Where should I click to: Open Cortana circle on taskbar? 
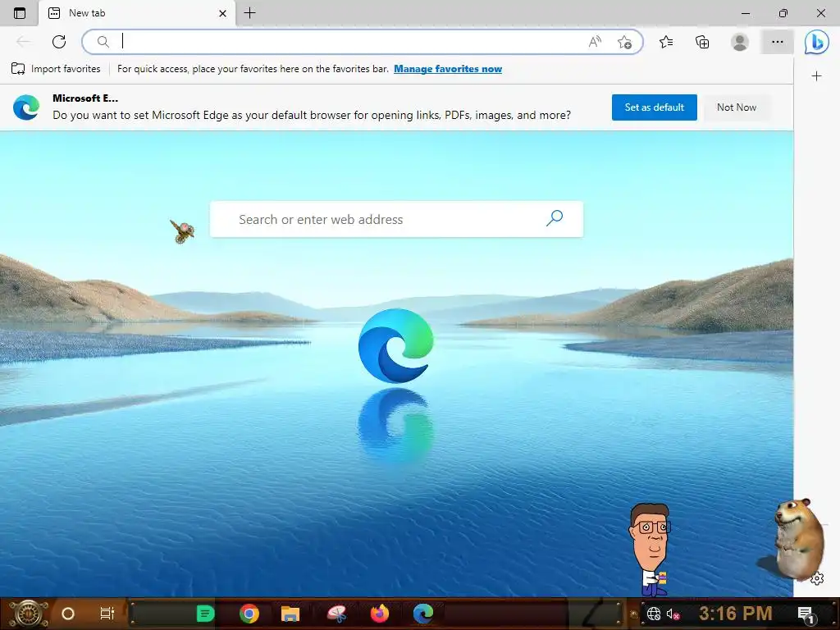68,614
